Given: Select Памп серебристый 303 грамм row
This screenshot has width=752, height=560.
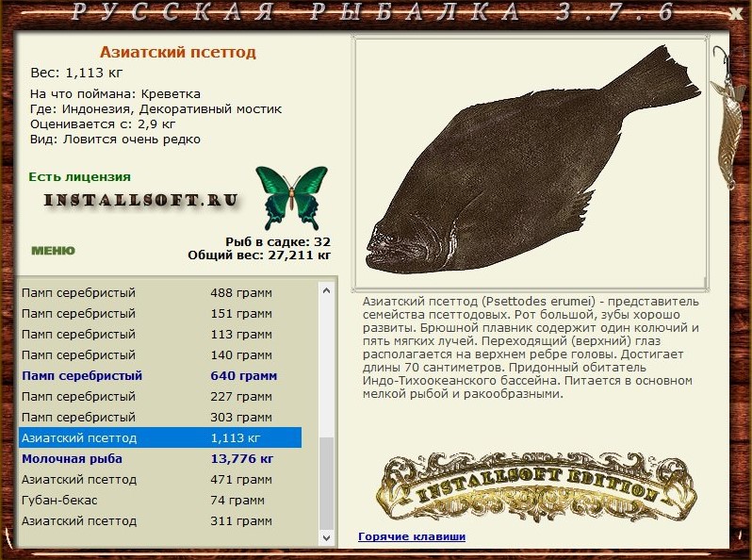Looking at the screenshot, I should click(x=160, y=417).
